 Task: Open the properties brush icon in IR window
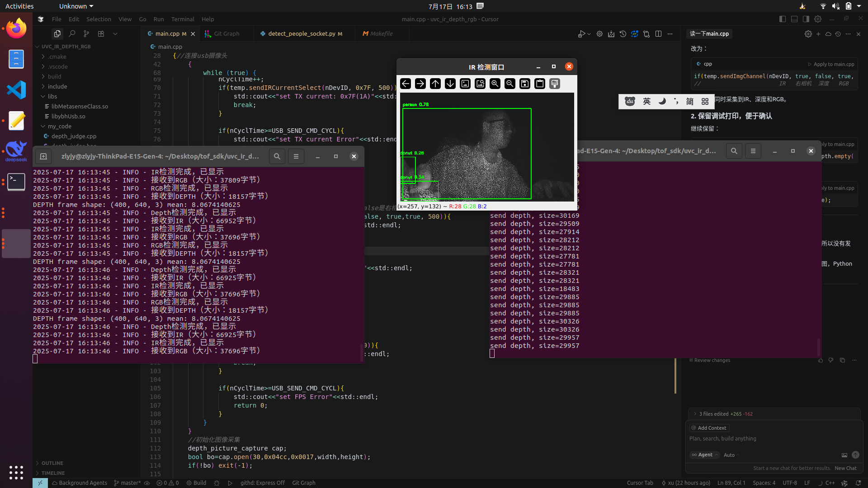click(555, 84)
